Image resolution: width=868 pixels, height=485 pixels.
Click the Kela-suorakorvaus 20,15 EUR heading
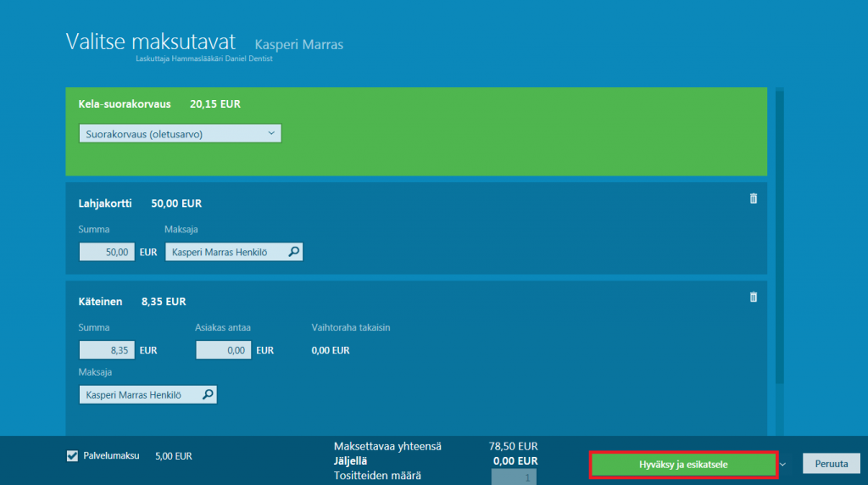coord(159,104)
